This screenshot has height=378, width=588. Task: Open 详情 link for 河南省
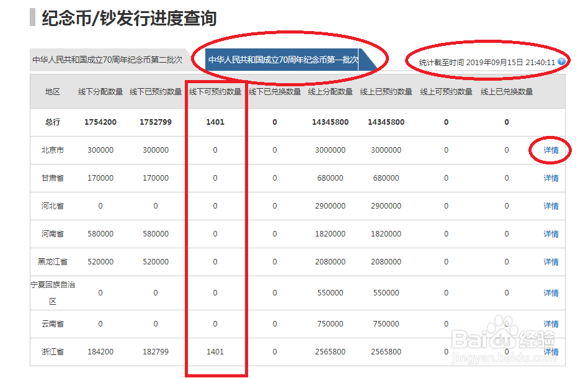click(x=551, y=234)
